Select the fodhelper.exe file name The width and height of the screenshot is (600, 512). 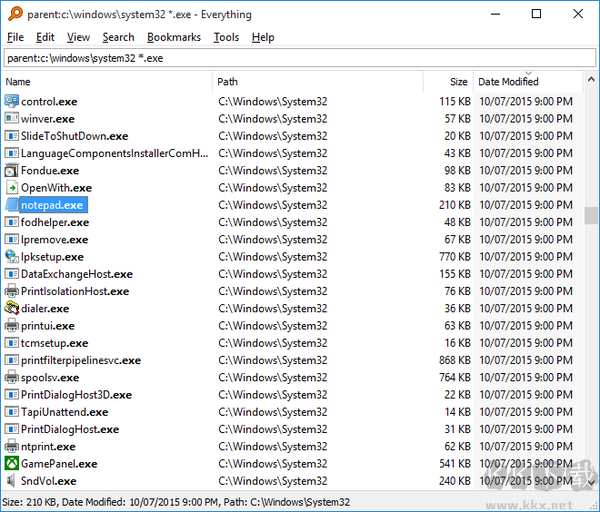[55, 222]
